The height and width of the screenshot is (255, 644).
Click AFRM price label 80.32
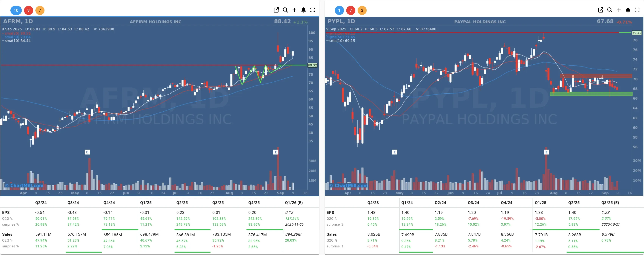pyautogui.click(x=312, y=65)
